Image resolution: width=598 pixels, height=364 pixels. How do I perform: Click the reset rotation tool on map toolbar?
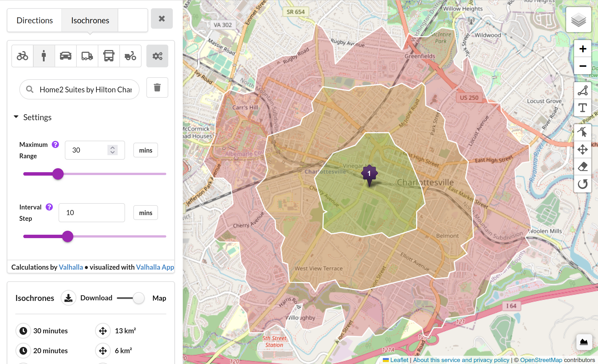[582, 184]
